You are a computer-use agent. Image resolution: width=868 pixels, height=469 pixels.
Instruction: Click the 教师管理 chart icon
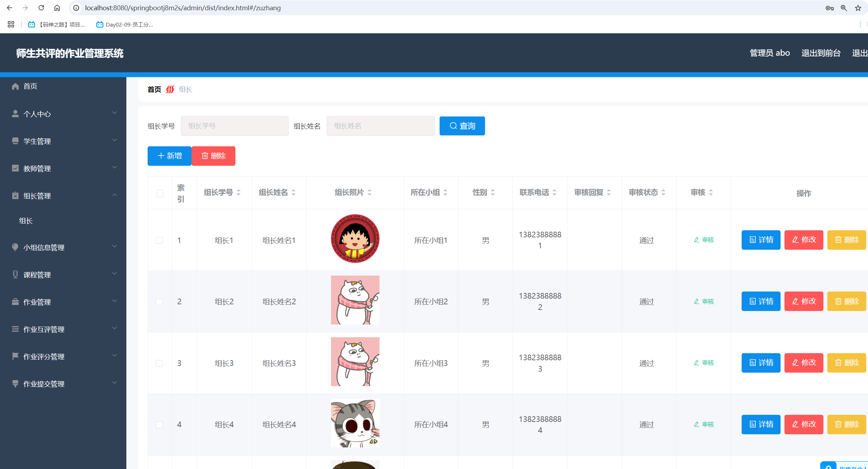coord(15,168)
